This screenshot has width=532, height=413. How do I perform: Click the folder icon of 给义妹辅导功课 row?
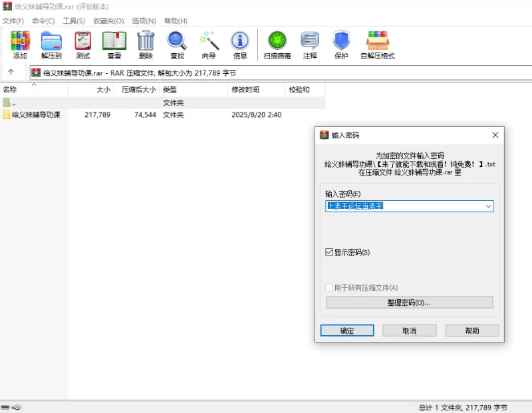[x=6, y=114]
